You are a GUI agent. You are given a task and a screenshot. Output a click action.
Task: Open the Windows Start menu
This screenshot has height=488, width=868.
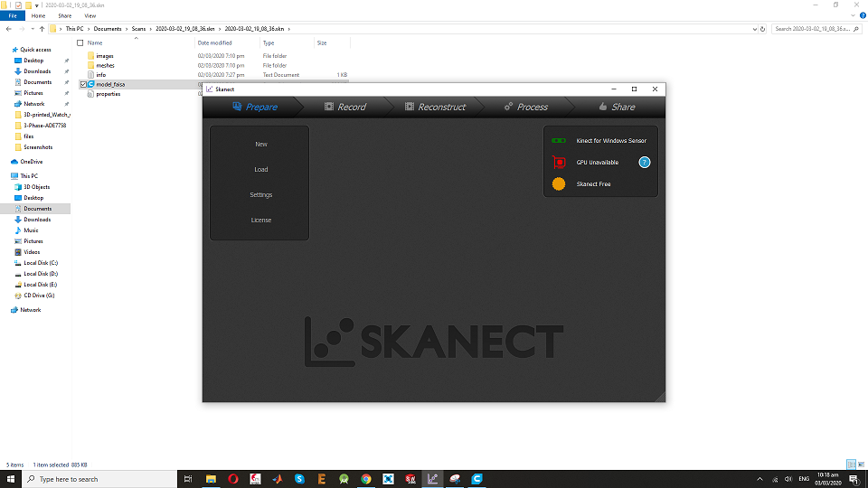click(11, 479)
